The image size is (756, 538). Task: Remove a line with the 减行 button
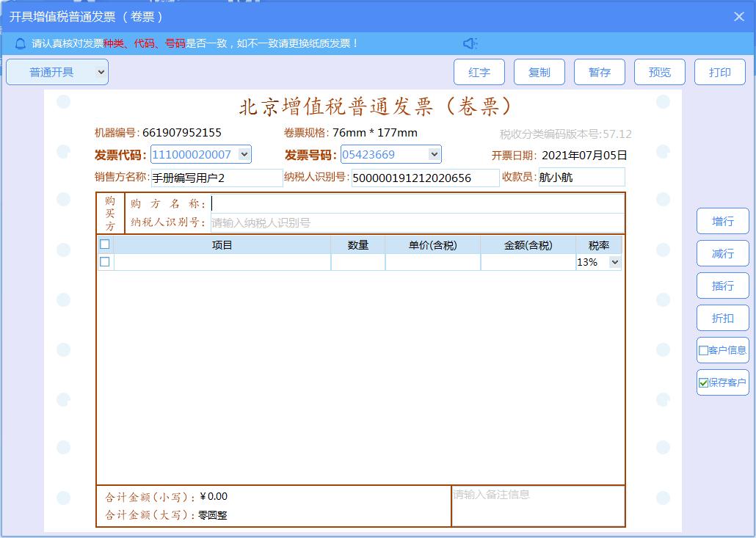[722, 253]
